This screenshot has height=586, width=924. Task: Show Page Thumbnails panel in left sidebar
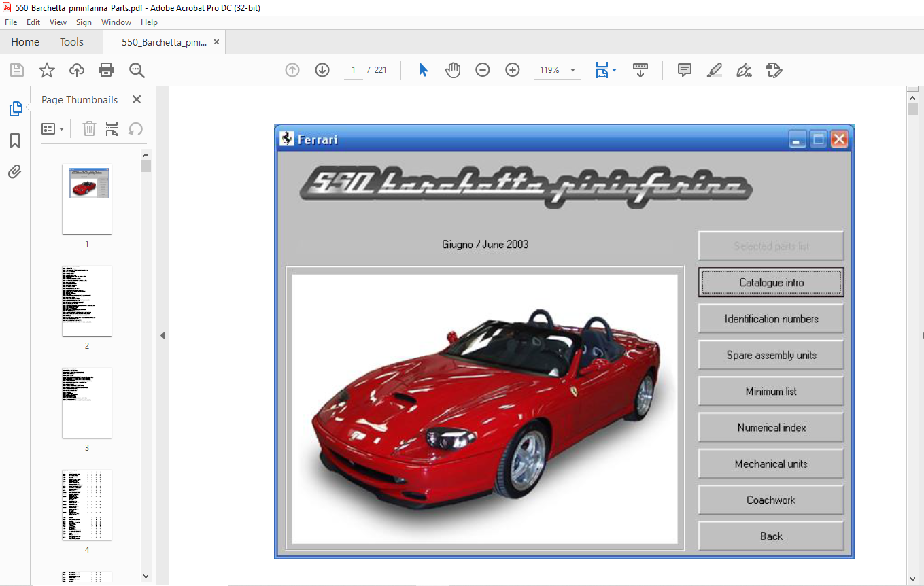[15, 109]
